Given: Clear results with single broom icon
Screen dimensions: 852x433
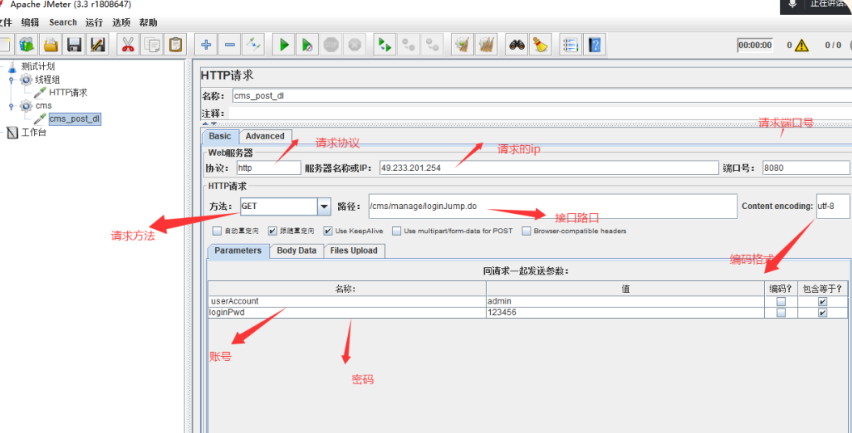Looking at the screenshot, I should point(462,45).
